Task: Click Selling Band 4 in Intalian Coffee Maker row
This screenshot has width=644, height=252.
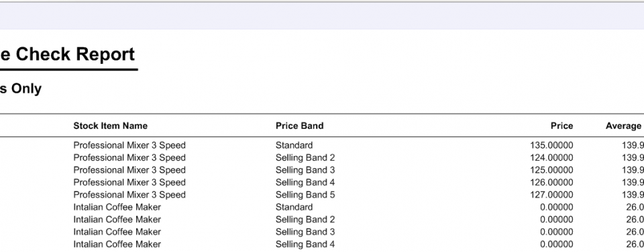Action: pyautogui.click(x=305, y=244)
